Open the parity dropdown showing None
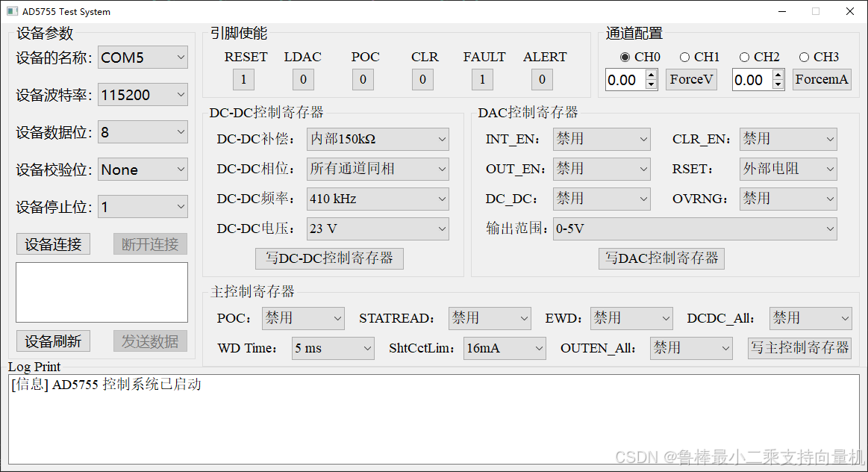 click(x=143, y=170)
